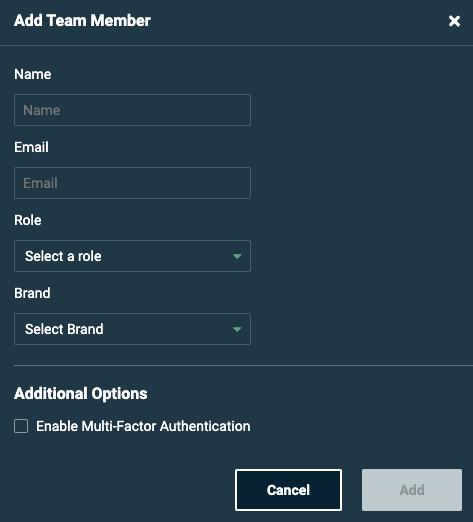Click the Brand field label
The height and width of the screenshot is (522, 473).
coord(32,293)
